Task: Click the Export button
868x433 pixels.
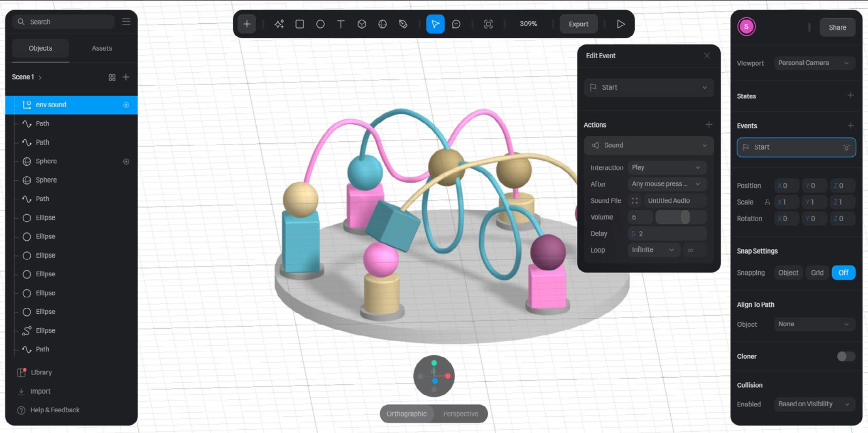Action: [x=578, y=24]
